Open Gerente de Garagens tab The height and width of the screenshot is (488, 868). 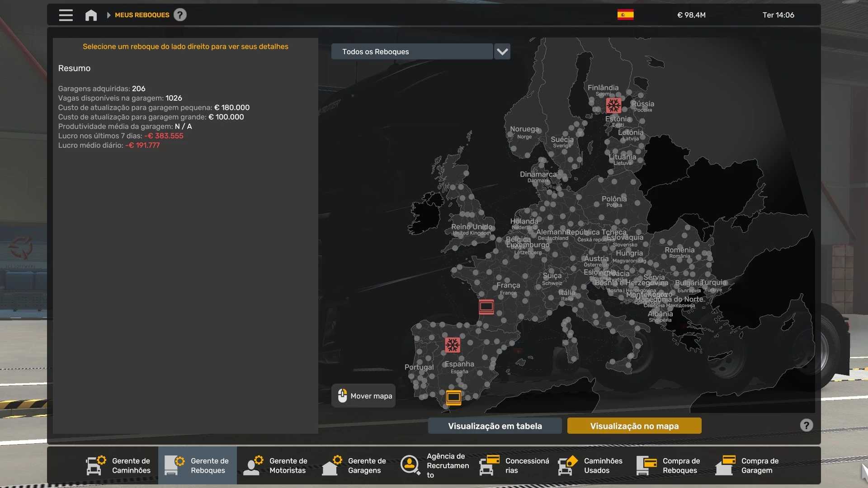coord(355,465)
